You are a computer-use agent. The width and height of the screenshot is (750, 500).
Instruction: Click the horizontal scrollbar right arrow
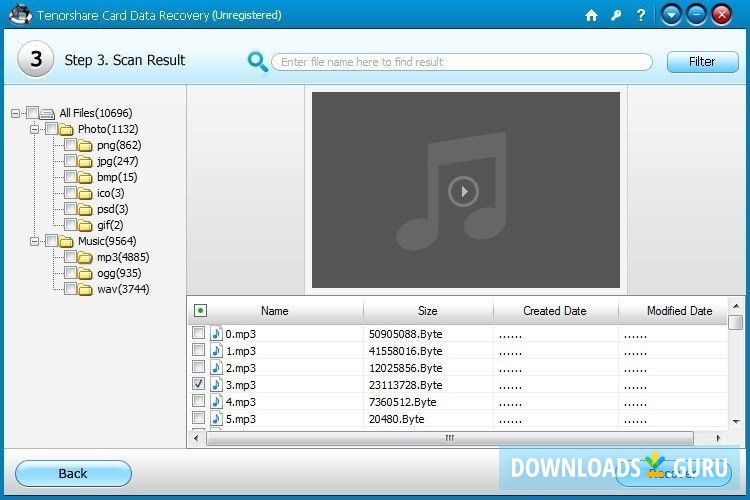click(718, 438)
